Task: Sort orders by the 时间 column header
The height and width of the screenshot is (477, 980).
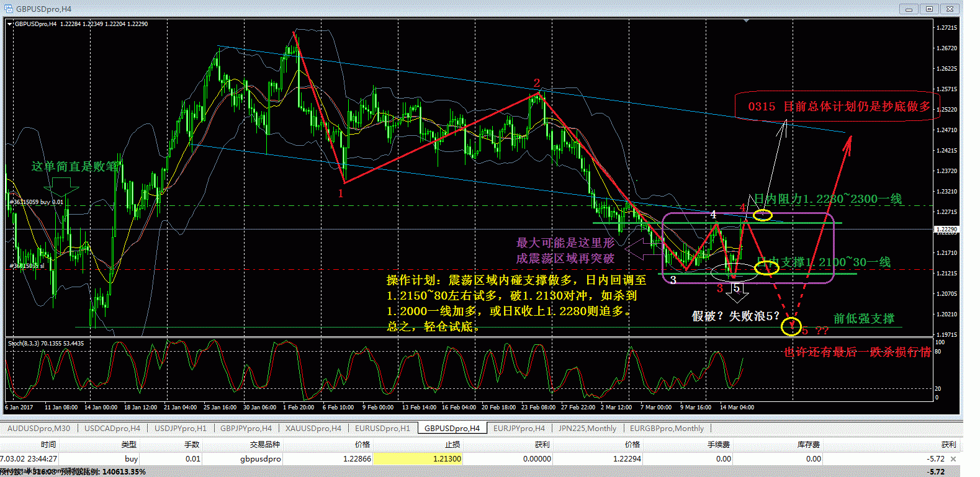Action: click(48, 445)
